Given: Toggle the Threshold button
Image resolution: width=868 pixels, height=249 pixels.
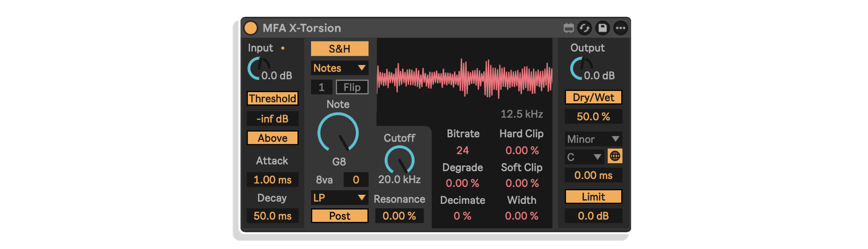Looking at the screenshot, I should 273,99.
